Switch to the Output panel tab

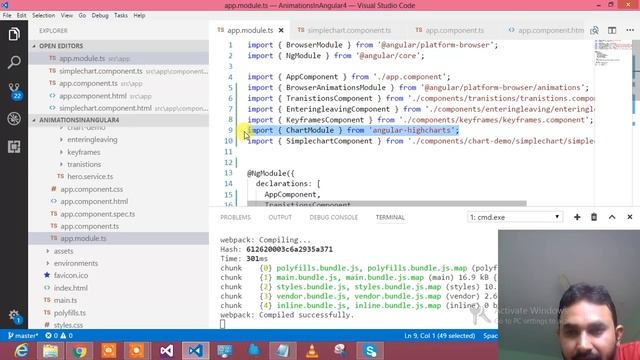click(280, 218)
